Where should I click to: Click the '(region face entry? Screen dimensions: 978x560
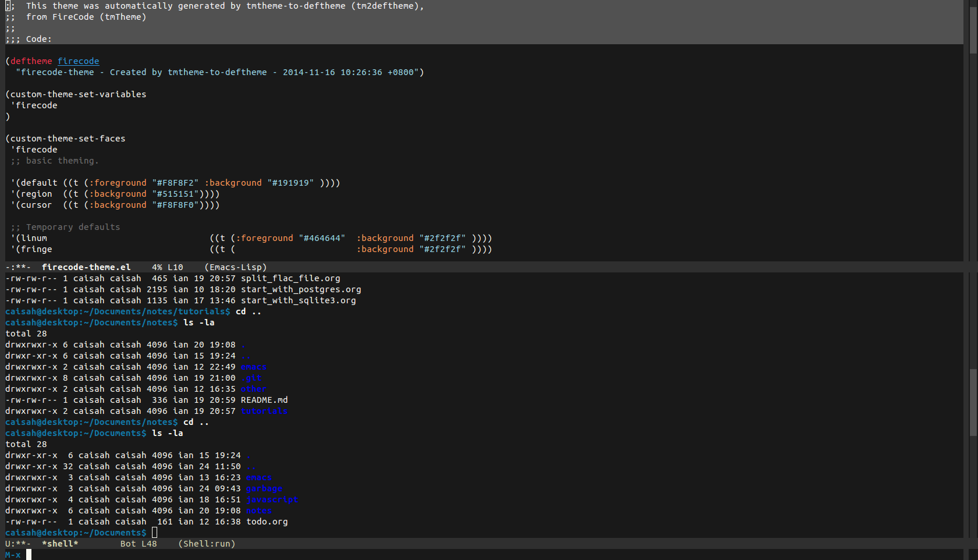click(x=31, y=194)
